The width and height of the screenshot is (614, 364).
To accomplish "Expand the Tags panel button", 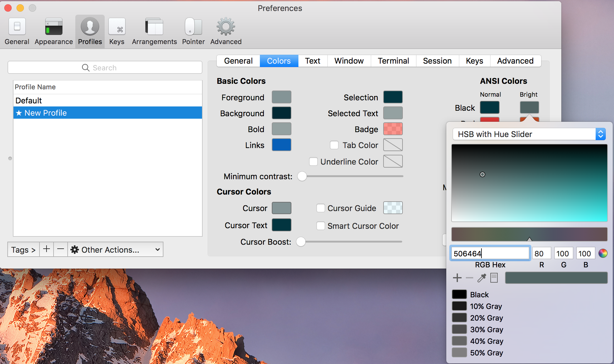I will pyautogui.click(x=23, y=250).
